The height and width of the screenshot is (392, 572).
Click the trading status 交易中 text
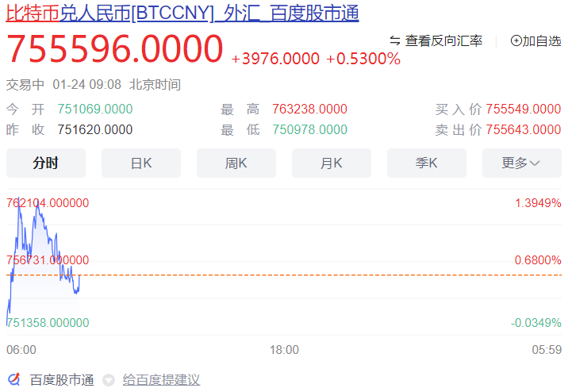pos(25,85)
